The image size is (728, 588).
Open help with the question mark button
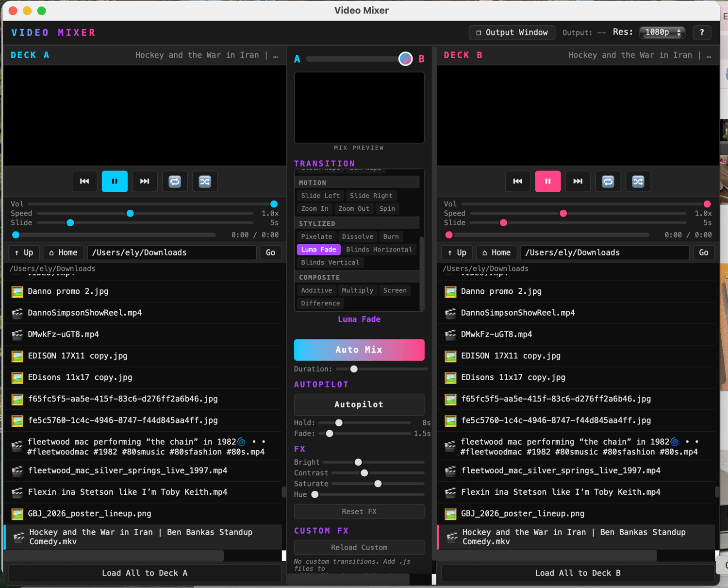point(702,33)
